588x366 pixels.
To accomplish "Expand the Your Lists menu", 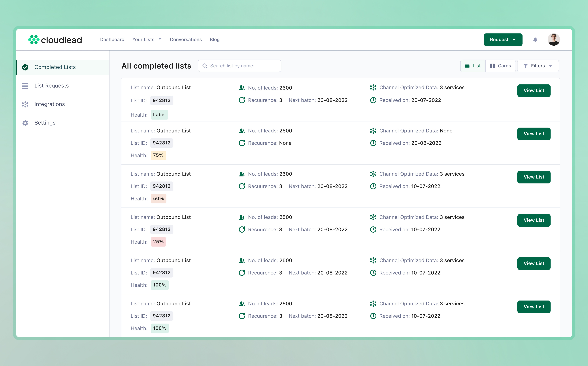I will (147, 39).
